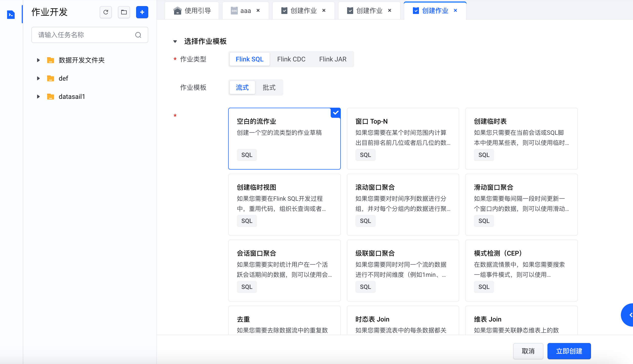The width and height of the screenshot is (633, 364).
Task: Click the datasail1 folder icon
Action: 51,97
